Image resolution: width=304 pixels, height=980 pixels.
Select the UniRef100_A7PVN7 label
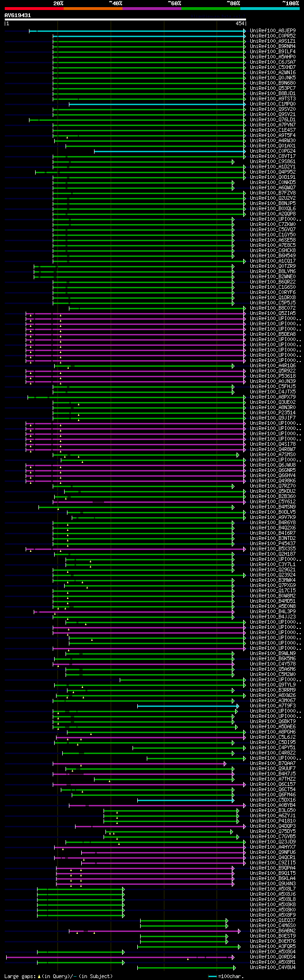[273, 125]
